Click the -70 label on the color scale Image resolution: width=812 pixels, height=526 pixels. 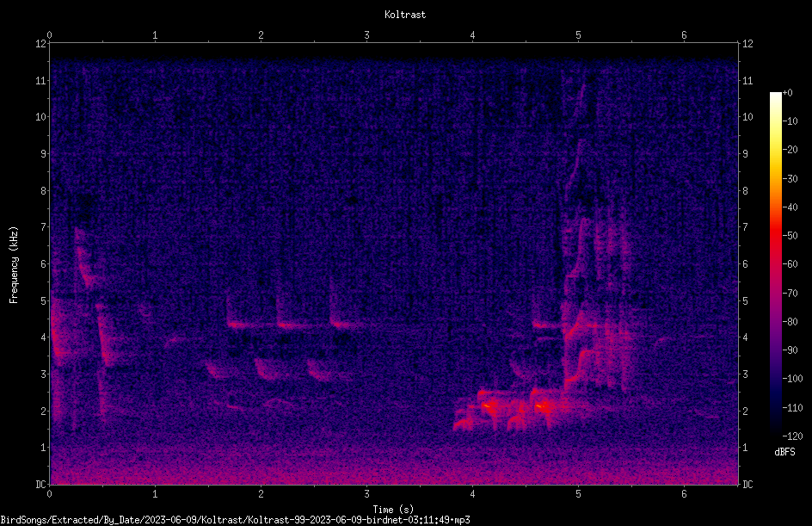[x=790, y=294]
